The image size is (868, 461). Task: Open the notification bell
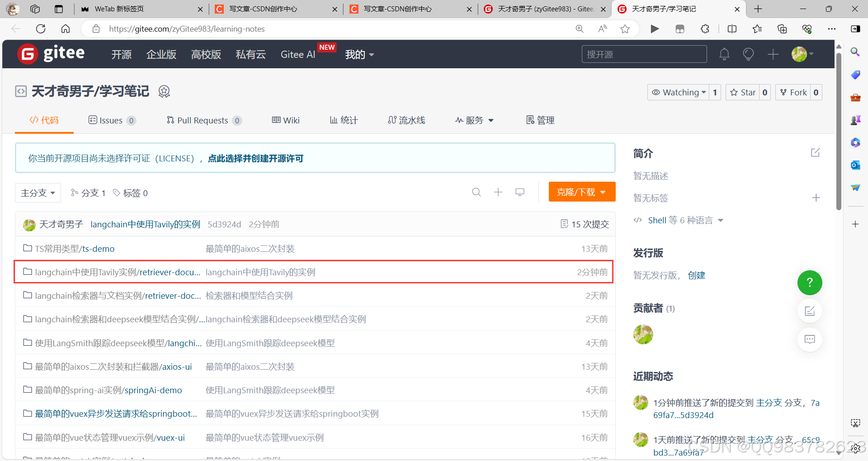tap(724, 54)
